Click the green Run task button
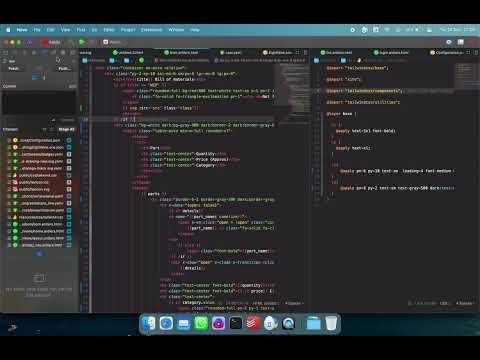The width and height of the screenshot is (480, 360). click(82, 42)
